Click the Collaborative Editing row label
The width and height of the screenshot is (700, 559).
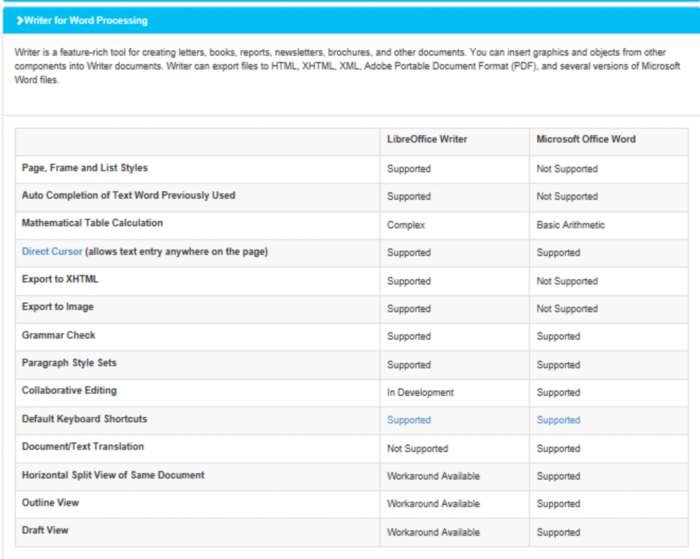(69, 391)
